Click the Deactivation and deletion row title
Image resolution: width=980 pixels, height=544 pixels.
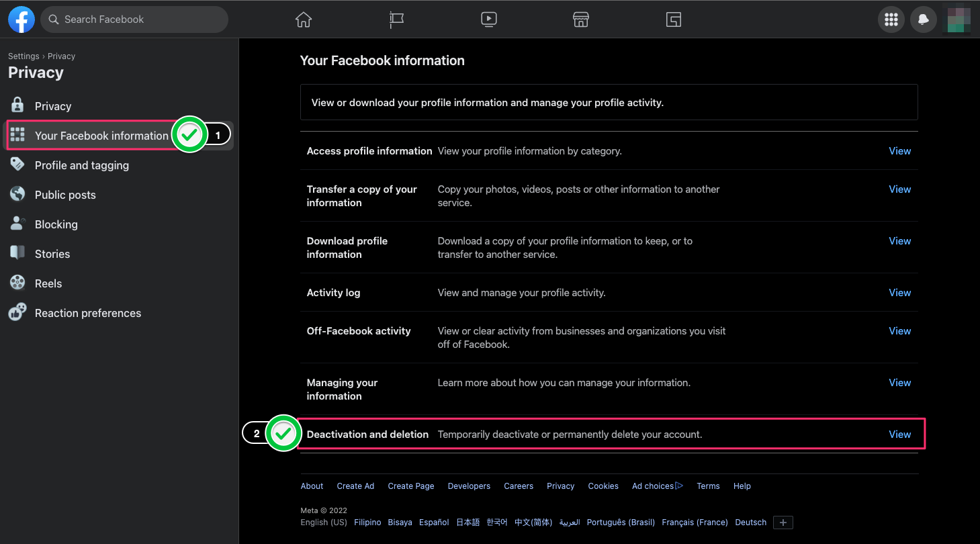click(367, 435)
